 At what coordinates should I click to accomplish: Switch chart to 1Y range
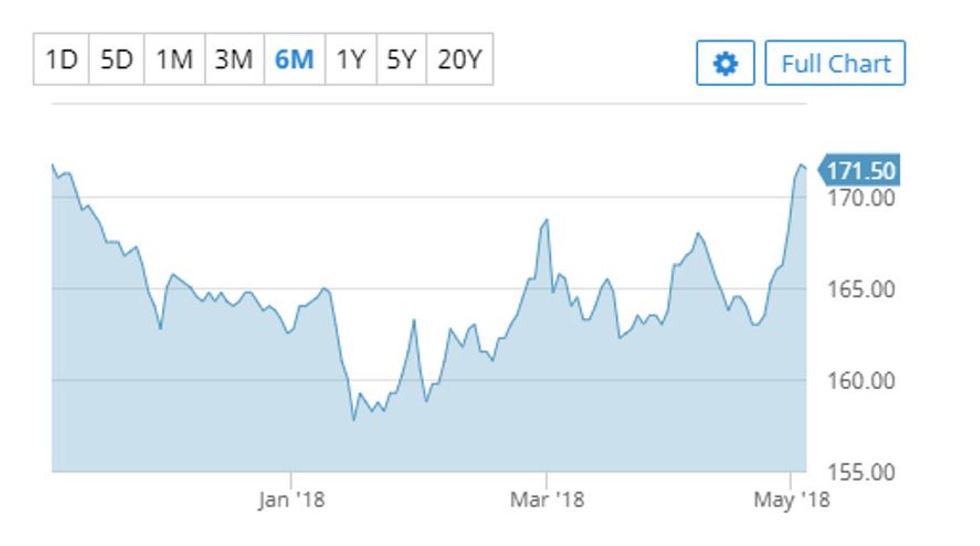coord(351,59)
